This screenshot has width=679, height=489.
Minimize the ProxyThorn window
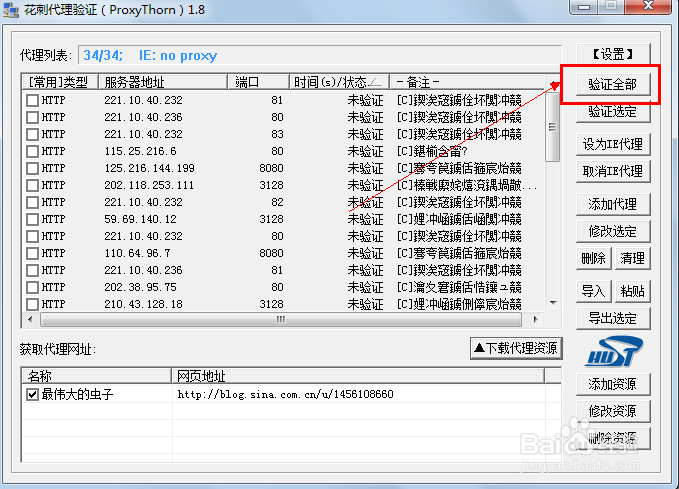tap(584, 7)
